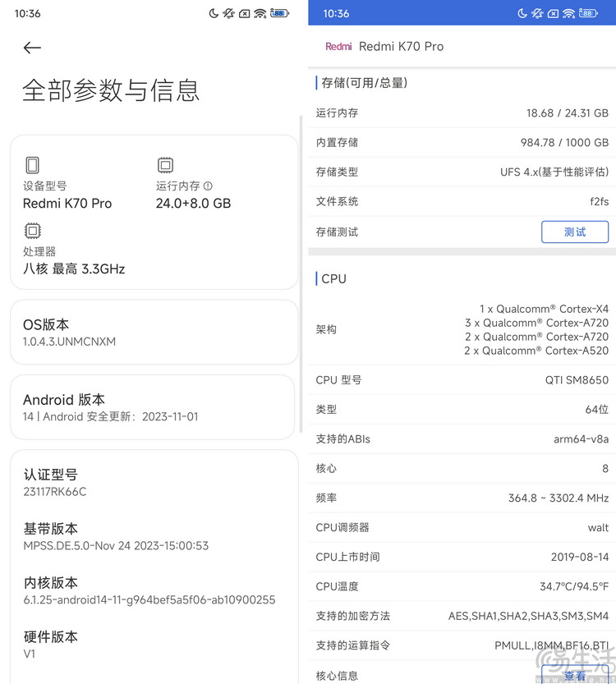Open the Android 版本 card

click(152, 407)
